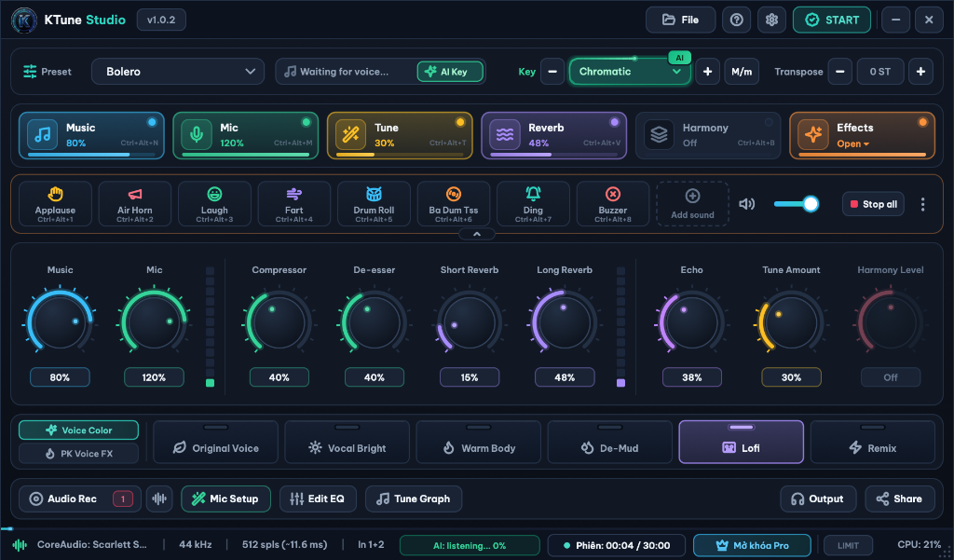Click the Mở khóa Pro unlock button
The width and height of the screenshot is (954, 560).
pos(752,545)
